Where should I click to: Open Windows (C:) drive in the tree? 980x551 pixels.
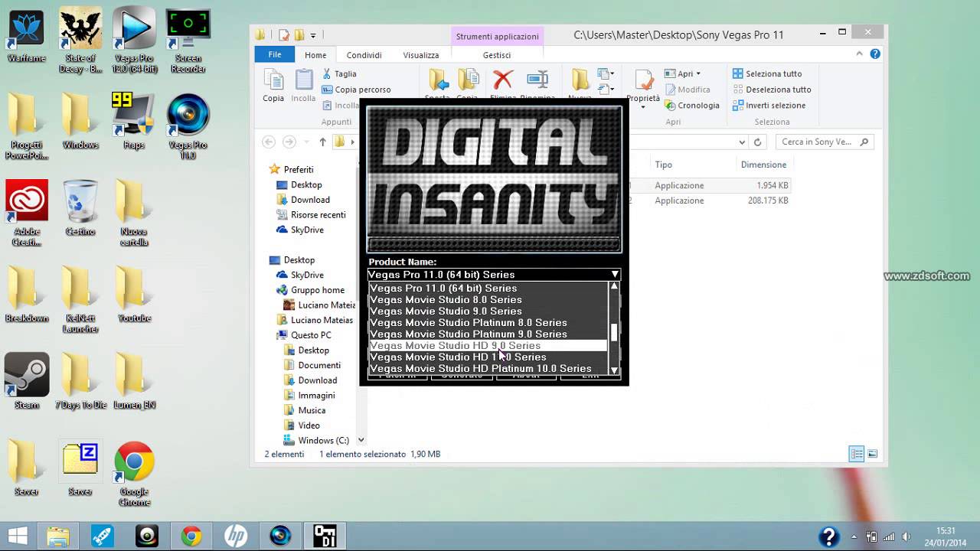coord(316,440)
